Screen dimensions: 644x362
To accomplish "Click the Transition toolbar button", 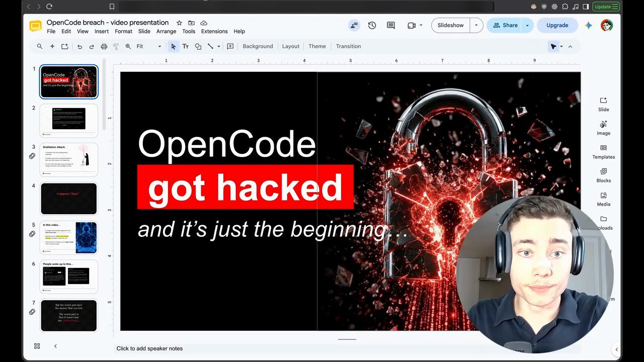I will coord(349,46).
